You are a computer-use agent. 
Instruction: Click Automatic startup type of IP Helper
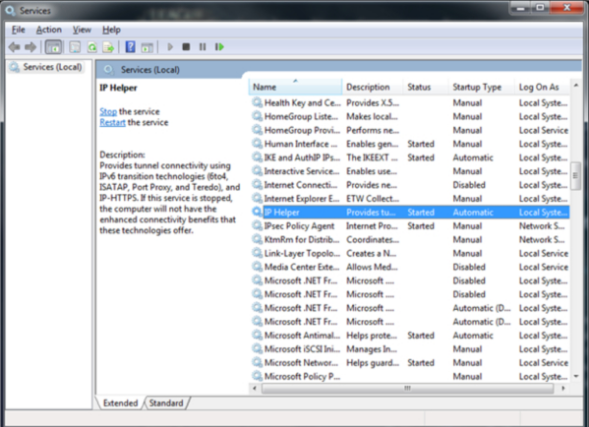tap(473, 212)
